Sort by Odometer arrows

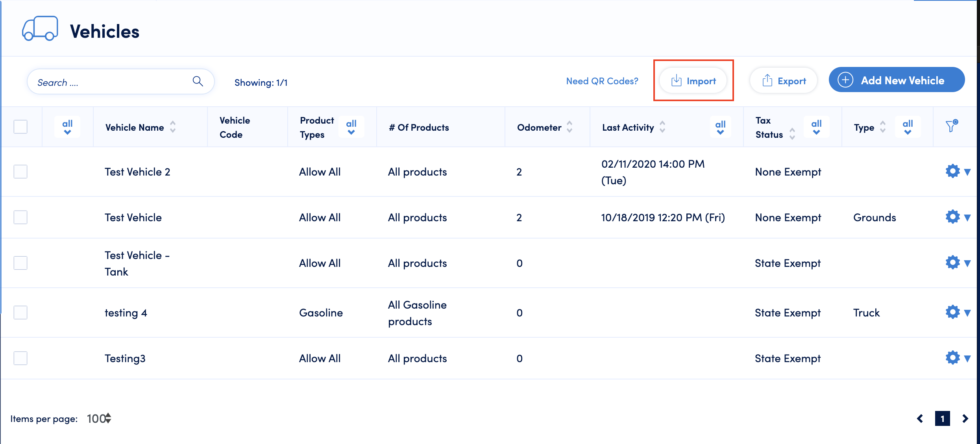click(570, 127)
